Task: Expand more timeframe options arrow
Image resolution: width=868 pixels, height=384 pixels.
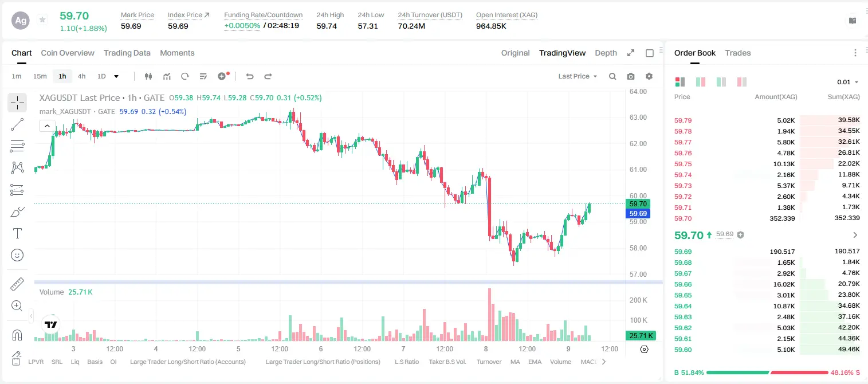Action: (x=116, y=76)
